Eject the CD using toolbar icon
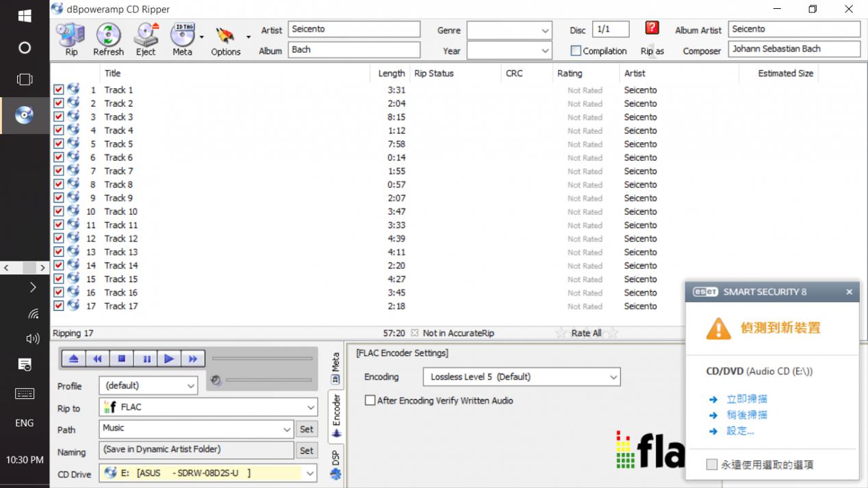Viewport: 868px width, 488px height. point(146,38)
